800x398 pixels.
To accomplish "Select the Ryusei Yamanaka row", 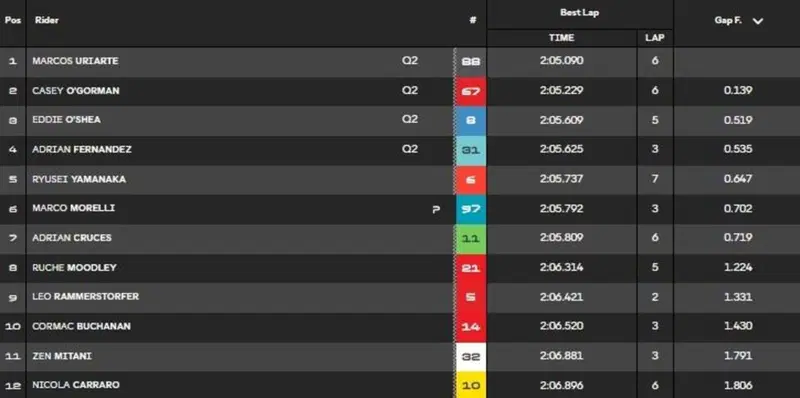I will (x=400, y=180).
